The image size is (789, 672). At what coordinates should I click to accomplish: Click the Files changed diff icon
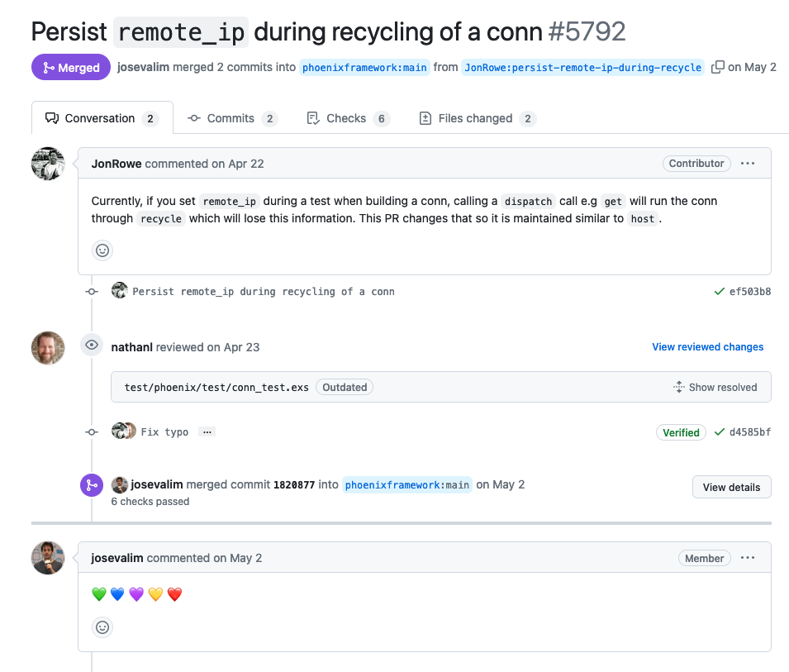tap(425, 118)
